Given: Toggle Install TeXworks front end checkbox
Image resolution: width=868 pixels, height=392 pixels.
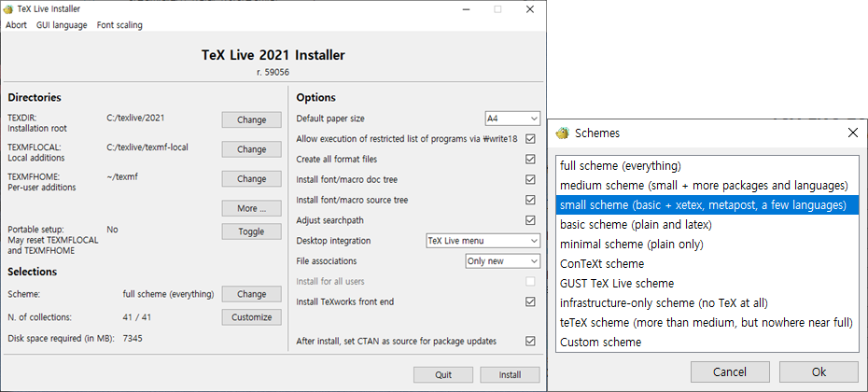Looking at the screenshot, I should (x=530, y=301).
